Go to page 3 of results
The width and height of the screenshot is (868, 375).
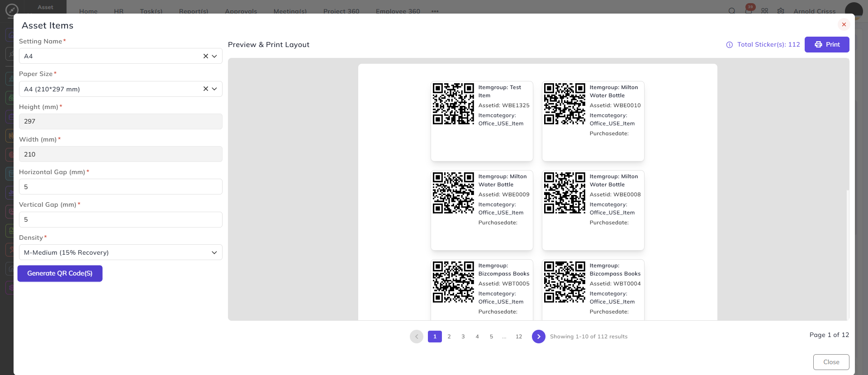(x=463, y=337)
